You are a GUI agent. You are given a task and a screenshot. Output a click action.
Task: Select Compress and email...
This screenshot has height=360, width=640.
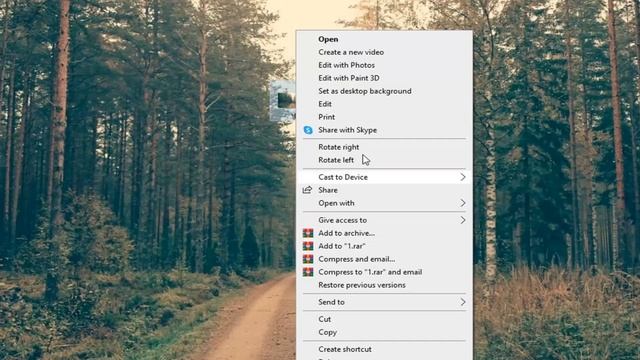[x=384, y=259]
